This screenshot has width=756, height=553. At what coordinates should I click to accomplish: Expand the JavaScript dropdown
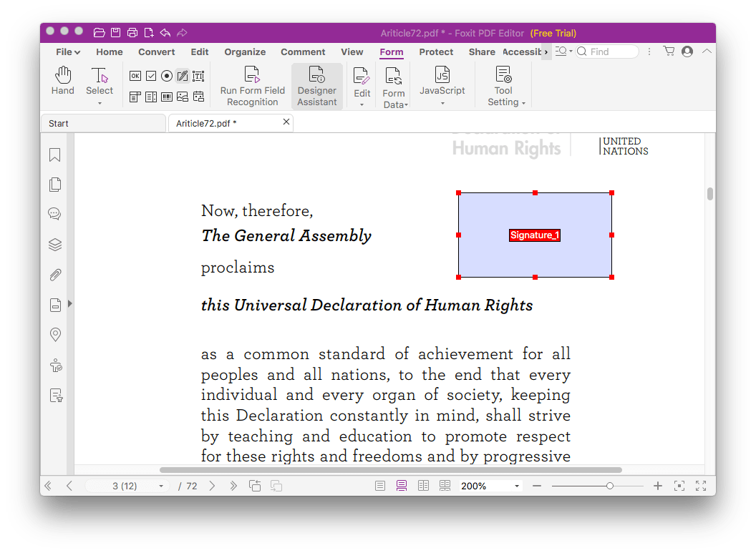tap(442, 91)
